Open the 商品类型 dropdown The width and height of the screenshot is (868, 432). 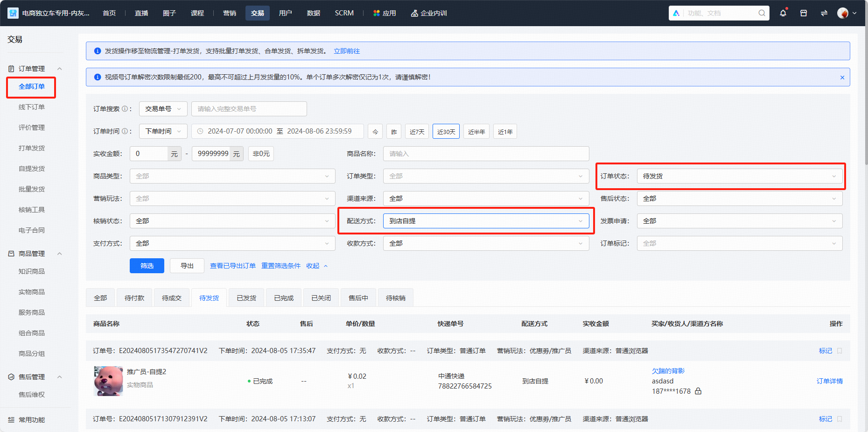pos(232,176)
